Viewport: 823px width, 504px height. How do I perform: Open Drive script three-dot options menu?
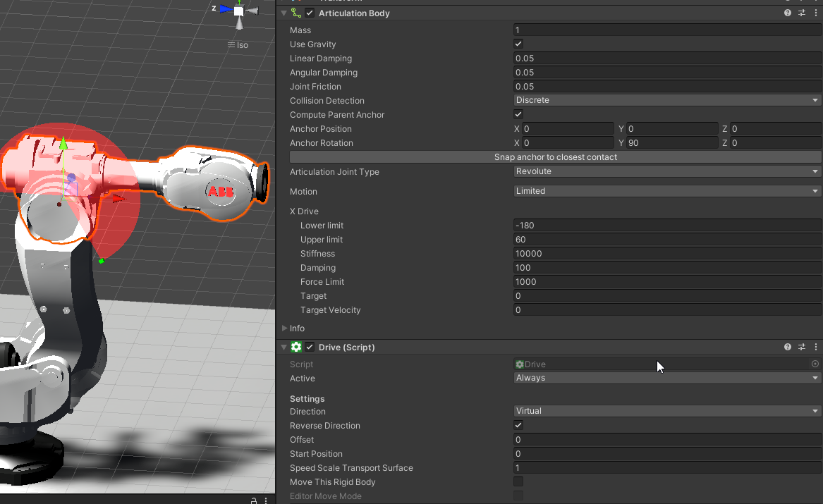click(815, 347)
